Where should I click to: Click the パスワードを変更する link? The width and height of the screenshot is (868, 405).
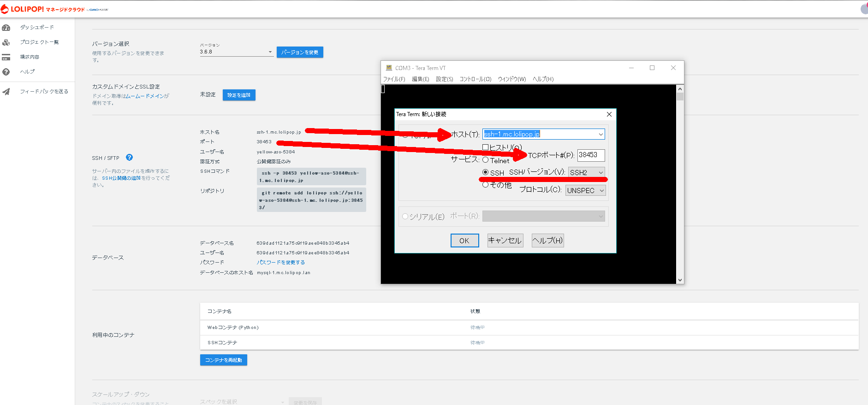[x=281, y=262]
